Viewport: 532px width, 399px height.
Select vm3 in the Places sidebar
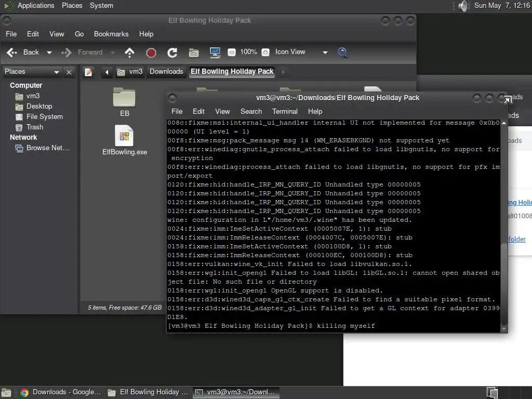tap(28, 96)
